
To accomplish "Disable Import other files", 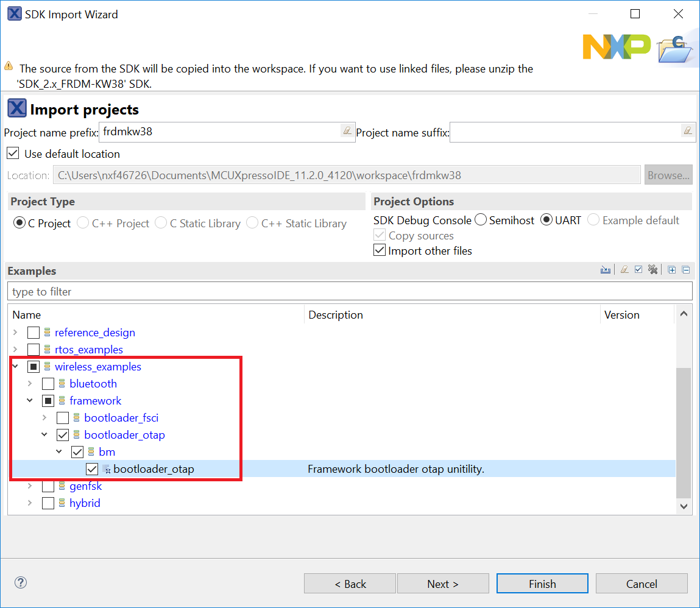I will pos(379,250).
